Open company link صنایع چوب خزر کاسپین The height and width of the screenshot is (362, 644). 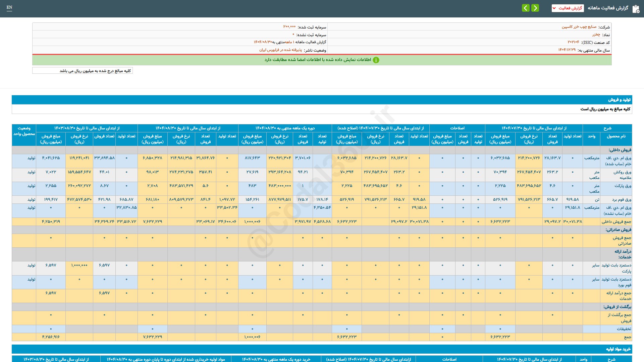[x=579, y=27]
